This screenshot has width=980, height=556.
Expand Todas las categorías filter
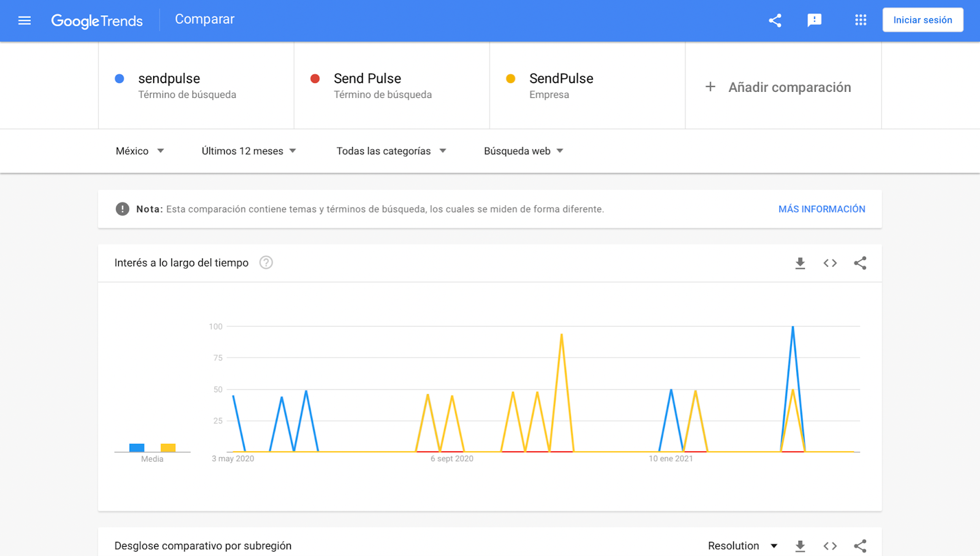(391, 151)
